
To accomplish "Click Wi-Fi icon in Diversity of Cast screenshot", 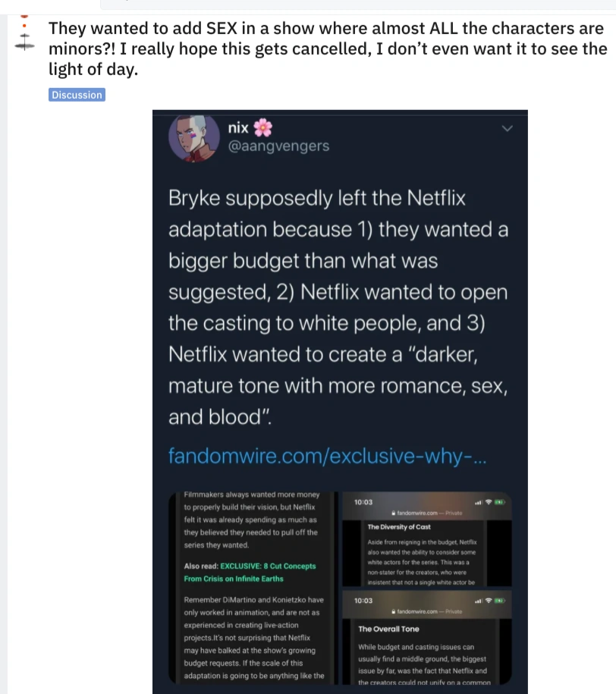I will pyautogui.click(x=488, y=502).
